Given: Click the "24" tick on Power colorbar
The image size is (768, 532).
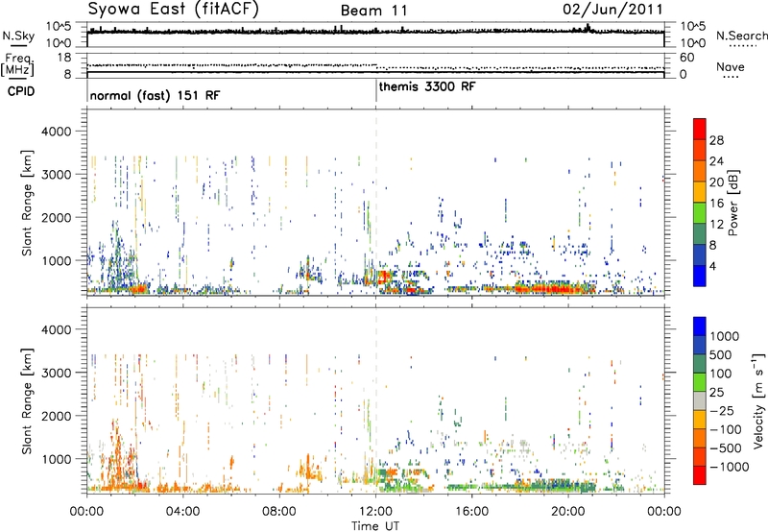Looking at the screenshot, I should click(x=716, y=161).
